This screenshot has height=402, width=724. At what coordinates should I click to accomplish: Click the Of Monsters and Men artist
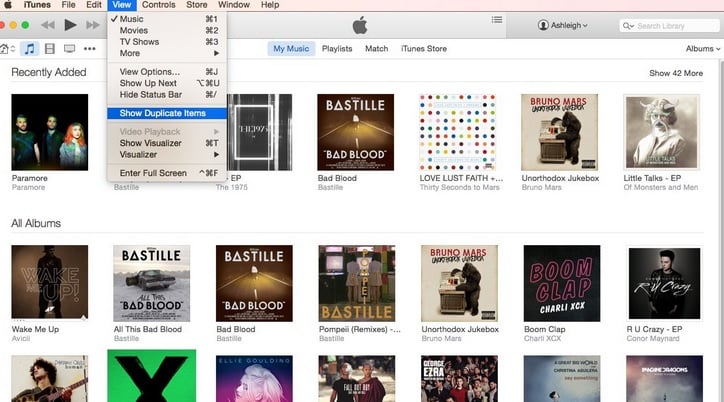pyautogui.click(x=661, y=187)
